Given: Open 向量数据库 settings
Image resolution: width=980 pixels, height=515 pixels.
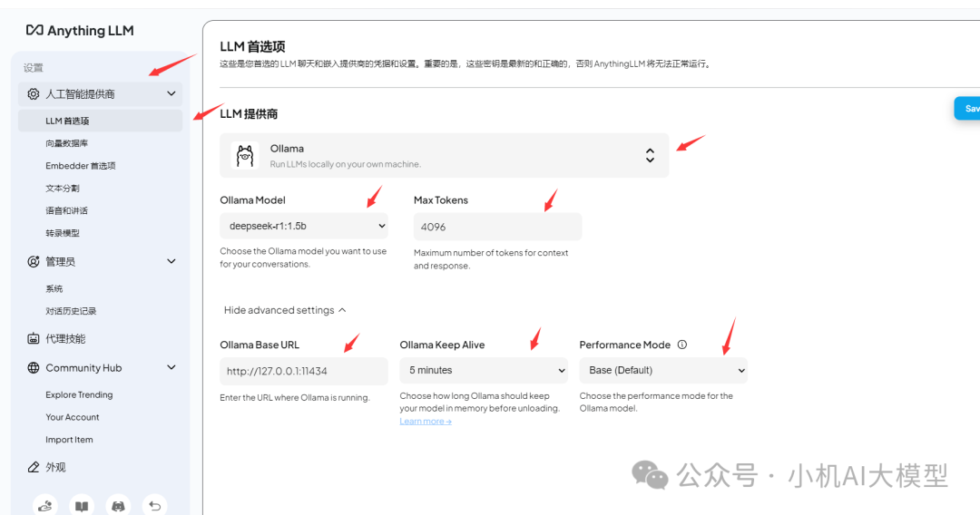Looking at the screenshot, I should (67, 143).
